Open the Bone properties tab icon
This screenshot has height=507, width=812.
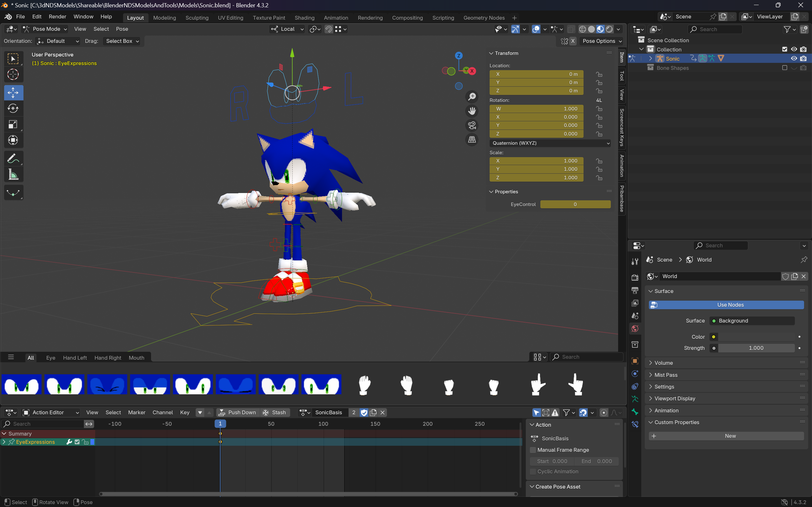point(635,412)
